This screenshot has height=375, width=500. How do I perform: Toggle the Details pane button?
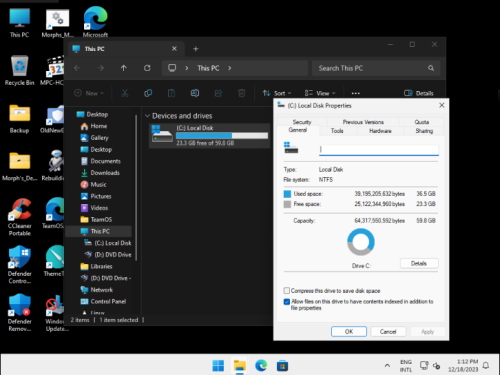(x=419, y=93)
